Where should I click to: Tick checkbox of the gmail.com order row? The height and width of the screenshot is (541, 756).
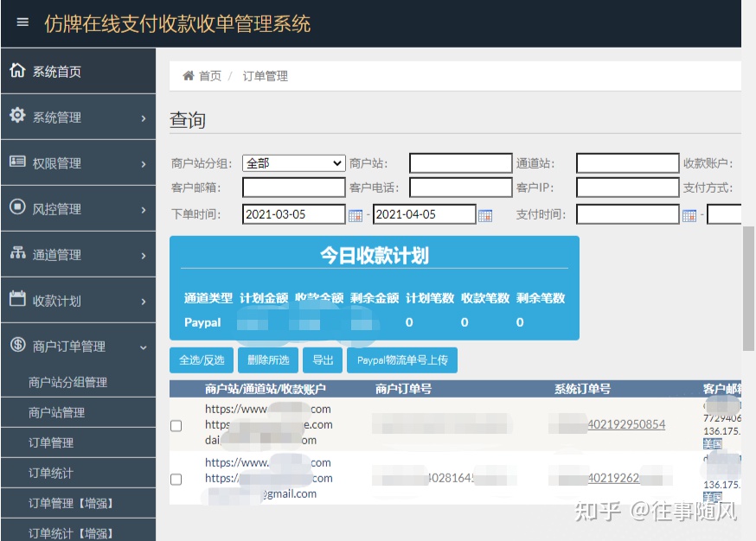coord(176,479)
